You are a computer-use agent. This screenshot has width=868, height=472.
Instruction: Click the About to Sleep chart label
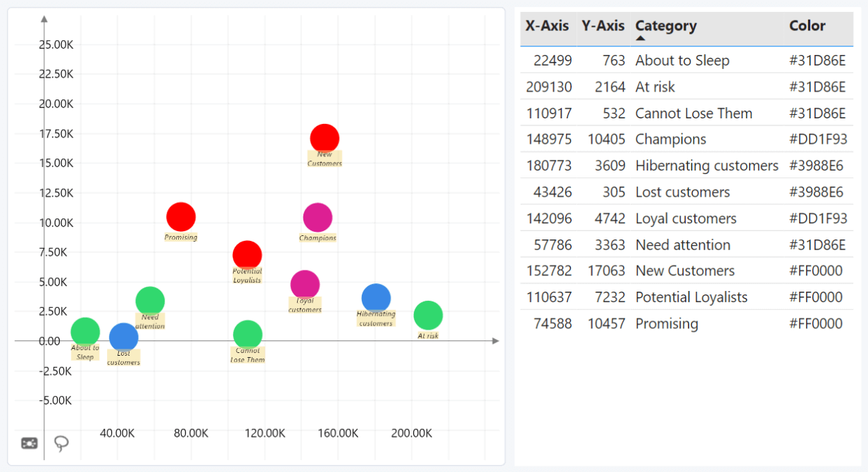tap(85, 352)
